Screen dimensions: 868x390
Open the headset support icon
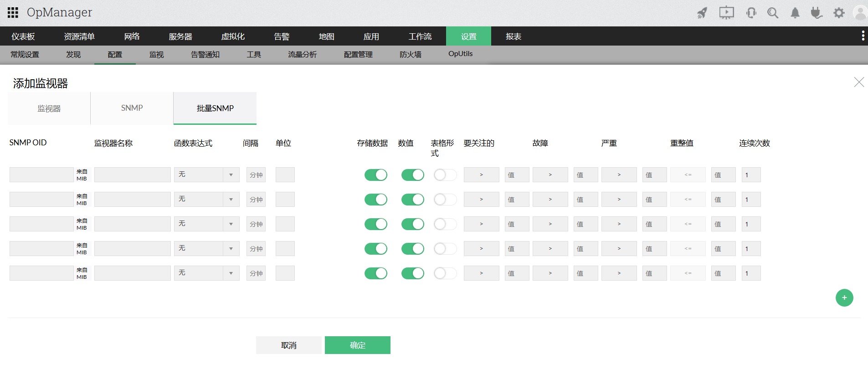(x=751, y=13)
